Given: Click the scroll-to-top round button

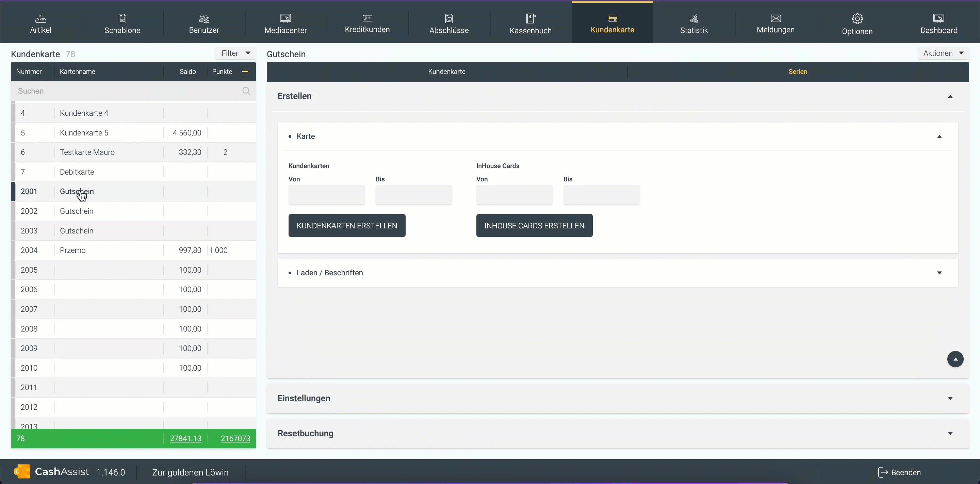Looking at the screenshot, I should click(x=955, y=359).
